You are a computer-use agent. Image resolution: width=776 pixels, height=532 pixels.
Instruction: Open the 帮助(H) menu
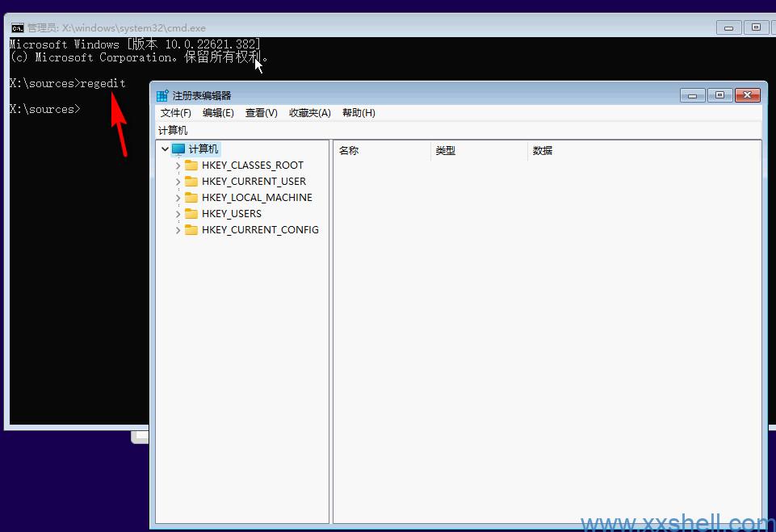point(359,113)
